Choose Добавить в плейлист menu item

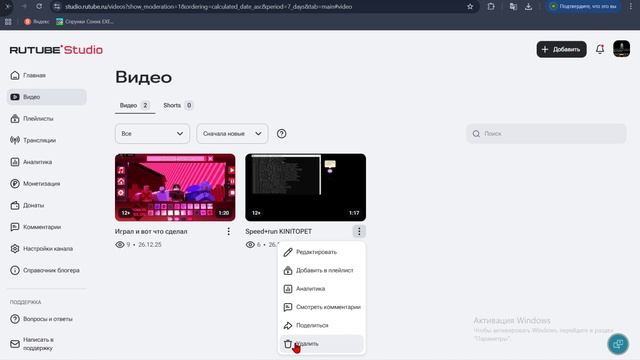[x=322, y=271]
